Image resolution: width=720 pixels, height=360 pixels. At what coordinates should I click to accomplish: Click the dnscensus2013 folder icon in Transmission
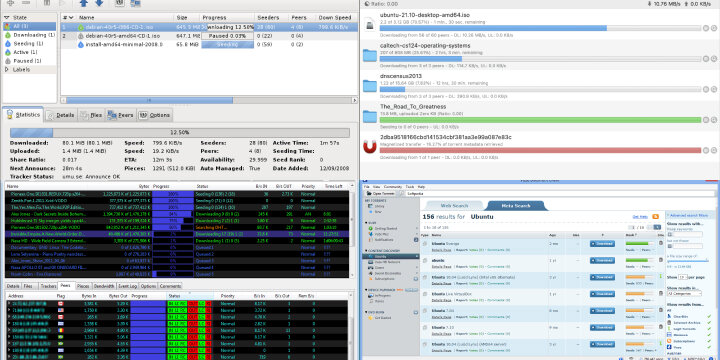point(370,85)
